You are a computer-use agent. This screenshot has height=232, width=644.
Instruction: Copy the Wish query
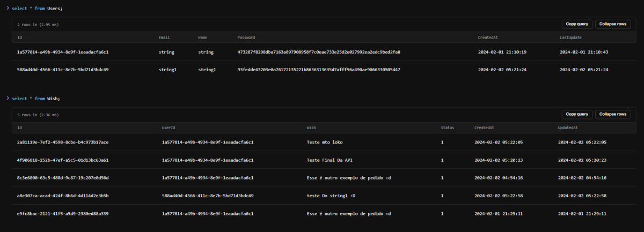pos(577,114)
